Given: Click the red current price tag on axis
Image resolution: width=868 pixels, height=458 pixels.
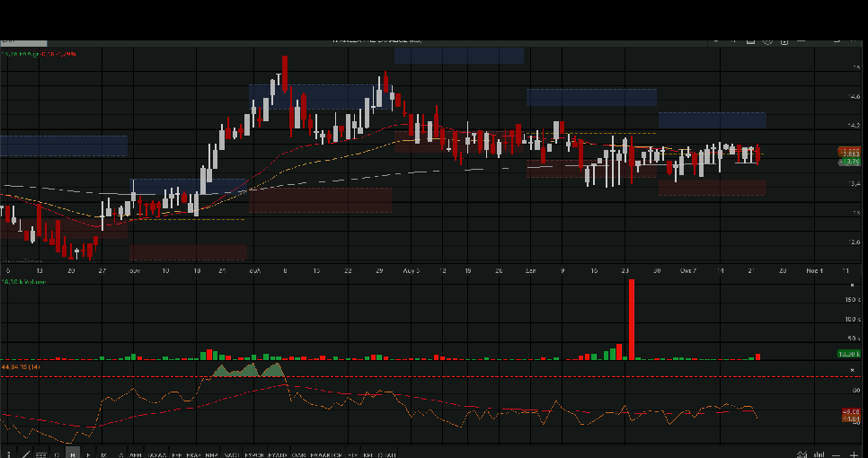Looking at the screenshot, I should (849, 152).
